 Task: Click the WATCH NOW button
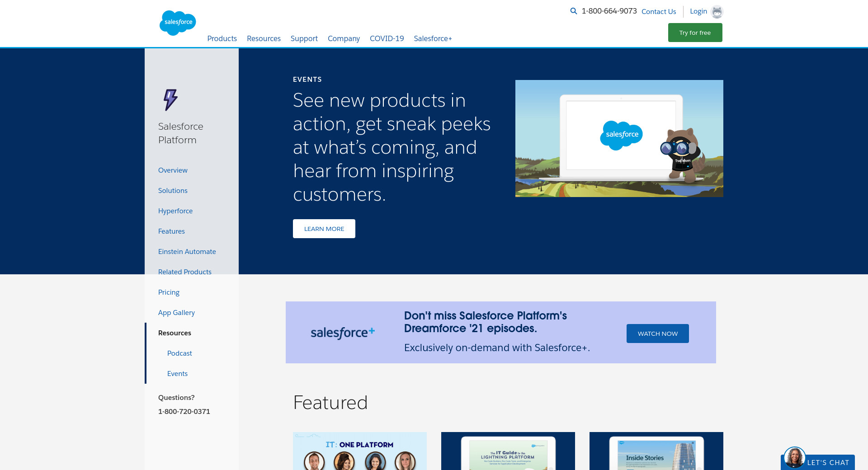click(658, 334)
